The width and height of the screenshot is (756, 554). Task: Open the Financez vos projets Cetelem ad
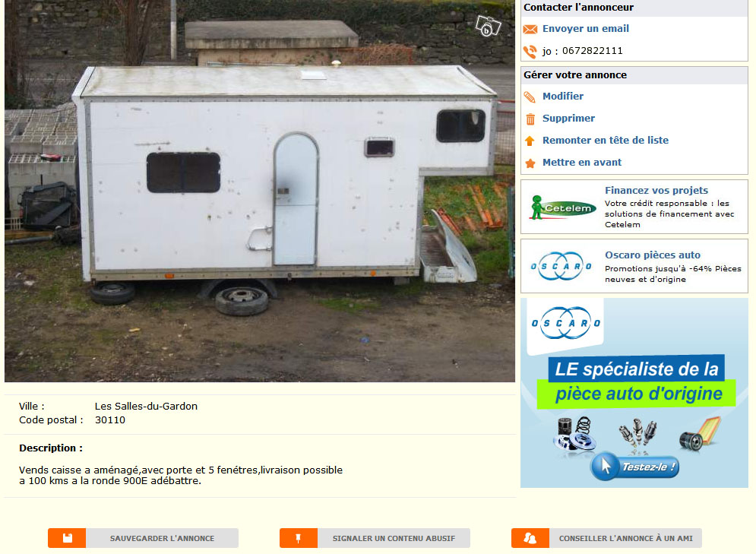(634, 207)
